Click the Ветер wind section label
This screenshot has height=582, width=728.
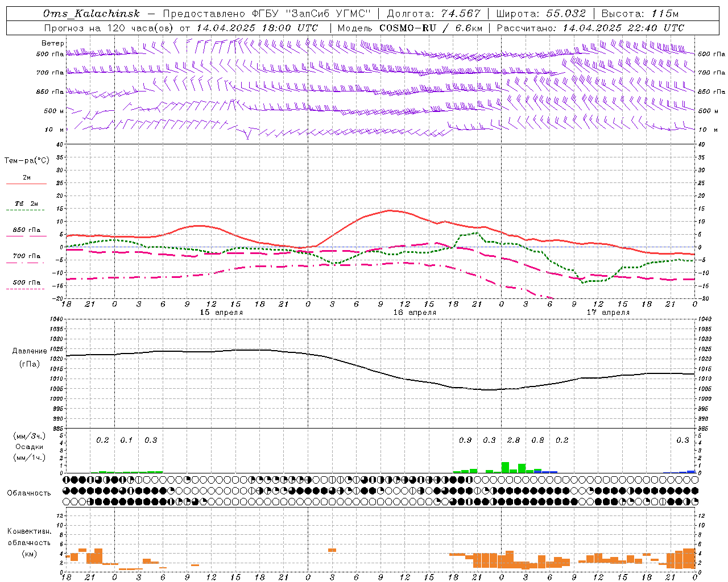tap(53, 43)
